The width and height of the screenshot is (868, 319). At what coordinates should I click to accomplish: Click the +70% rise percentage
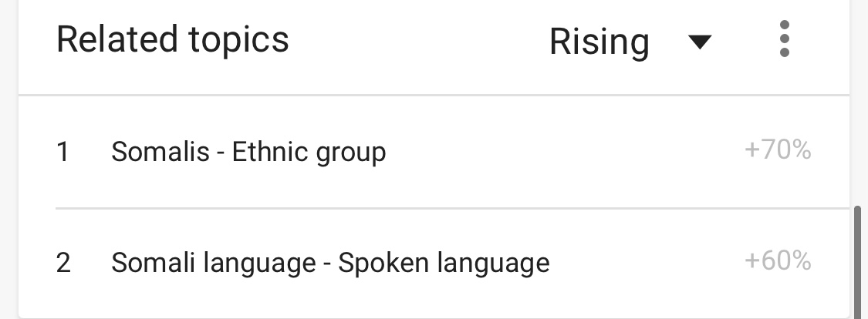777,150
